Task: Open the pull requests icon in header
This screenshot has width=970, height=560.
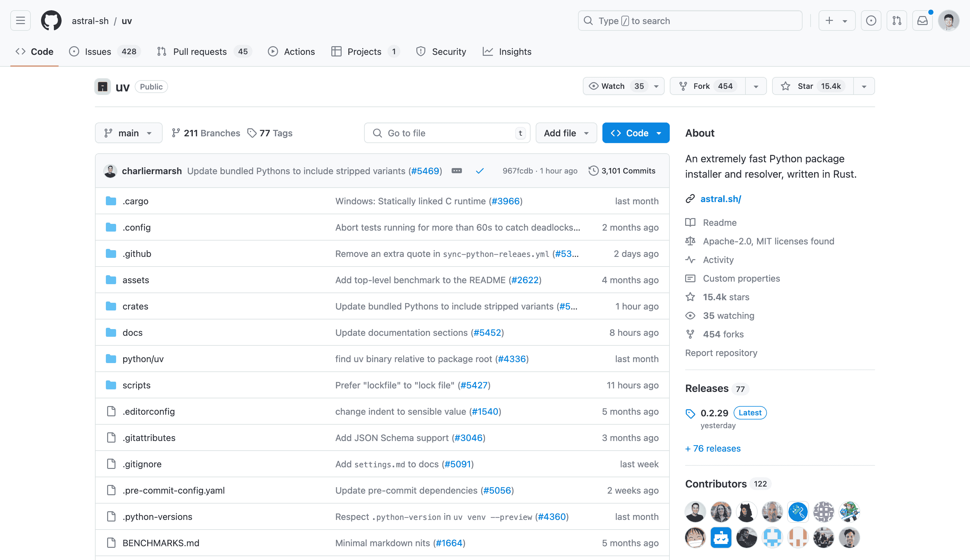Action: 897,21
